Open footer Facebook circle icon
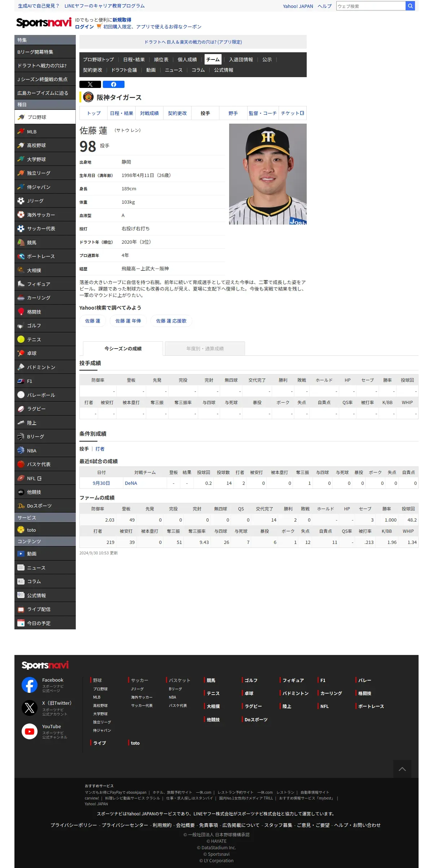 (x=30, y=685)
